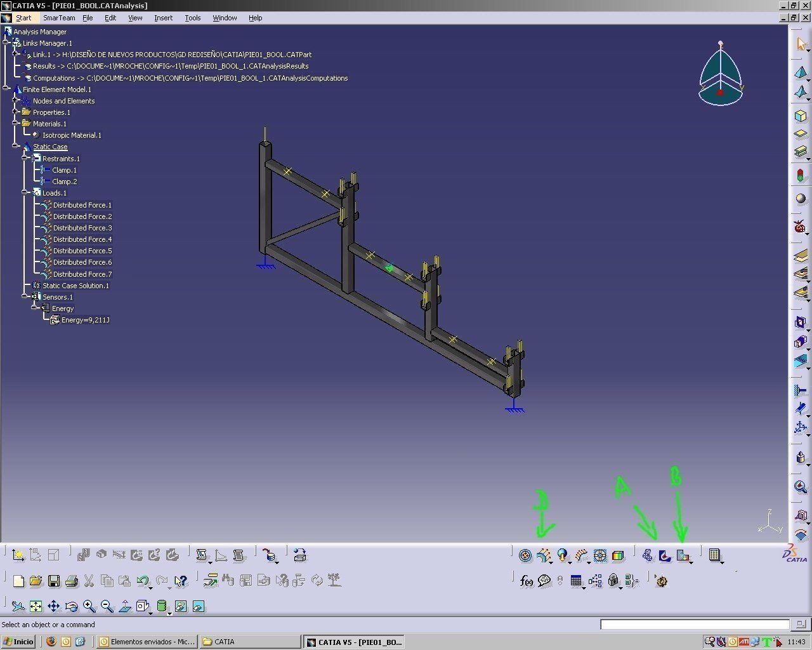
Task: Click the Deformation image icon marked A
Action: coord(665,556)
